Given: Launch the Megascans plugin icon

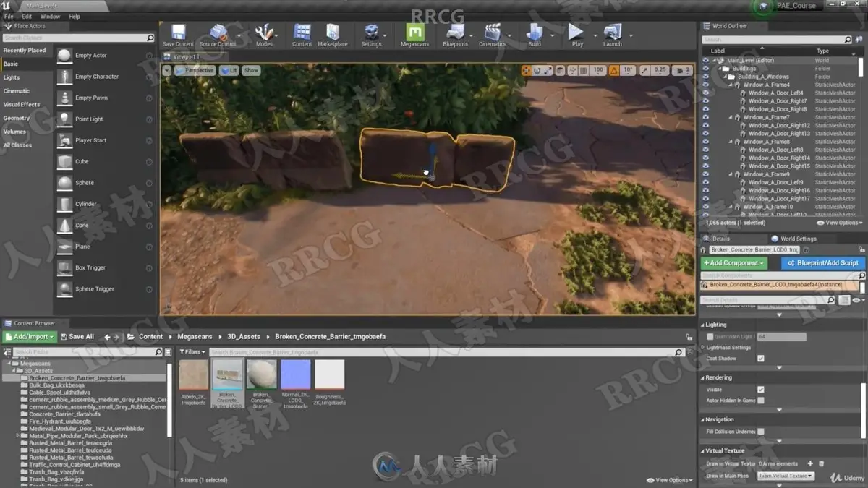Looking at the screenshot, I should click(x=415, y=34).
